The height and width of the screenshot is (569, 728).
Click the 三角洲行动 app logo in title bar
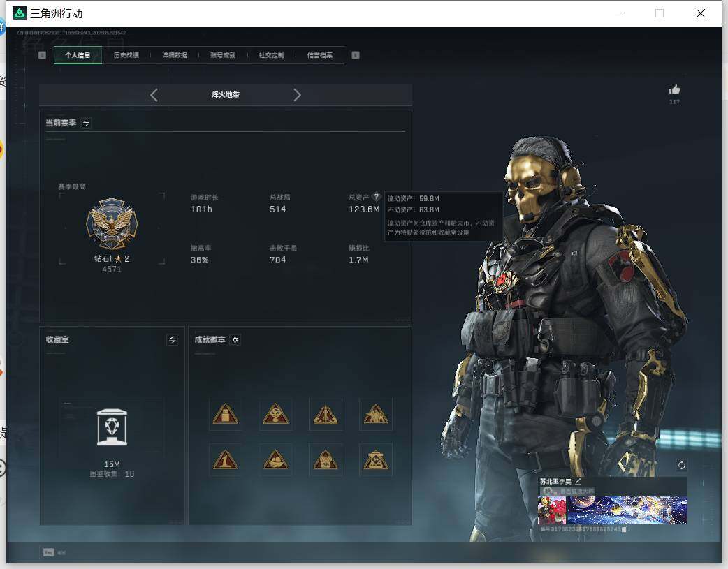pos(20,13)
